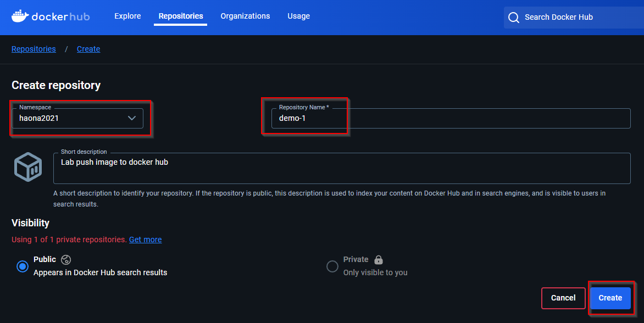Click the search magnifier icon

tap(513, 17)
